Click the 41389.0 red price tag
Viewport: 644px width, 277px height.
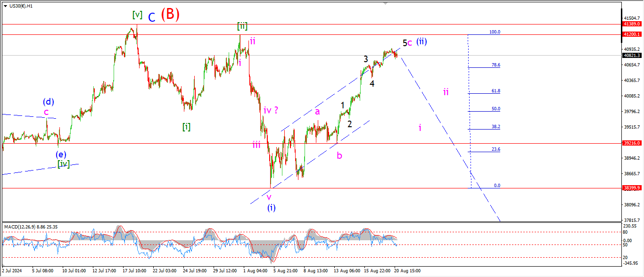[x=632, y=24]
